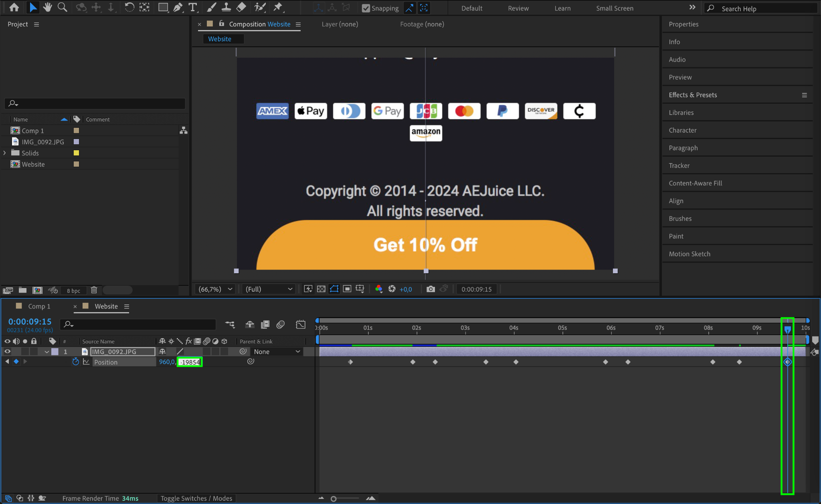This screenshot has height=504, width=821.
Task: Select the Rectangle shape tool
Action: [x=163, y=7]
